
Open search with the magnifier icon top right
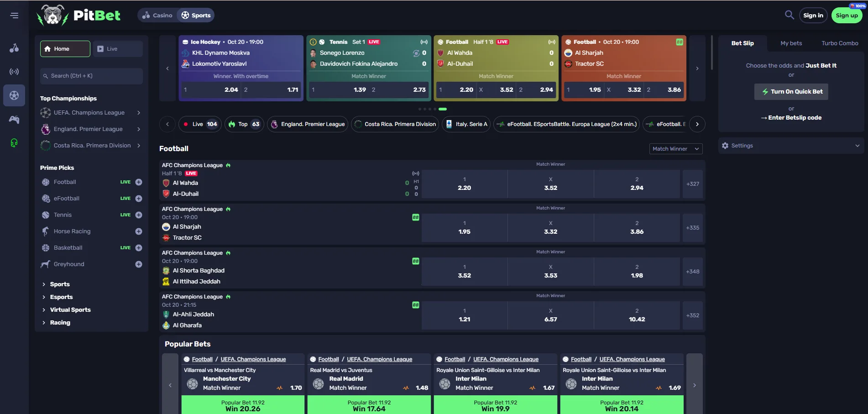coord(789,15)
